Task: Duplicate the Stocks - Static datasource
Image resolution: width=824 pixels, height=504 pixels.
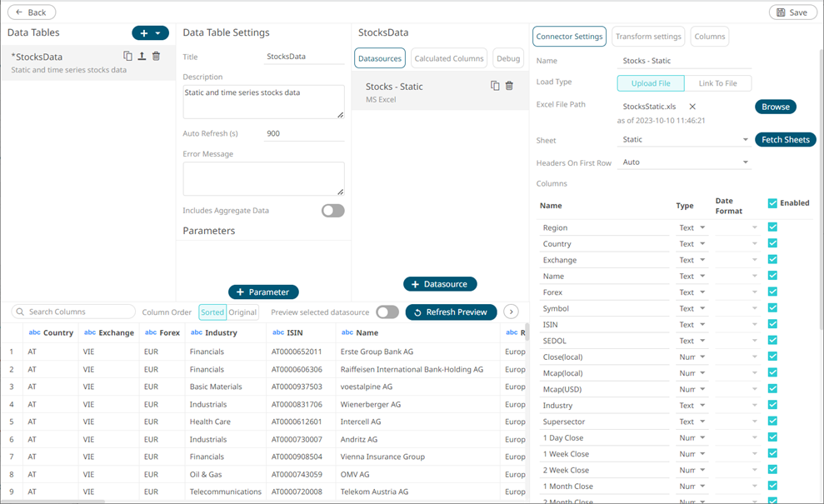Action: (x=495, y=86)
